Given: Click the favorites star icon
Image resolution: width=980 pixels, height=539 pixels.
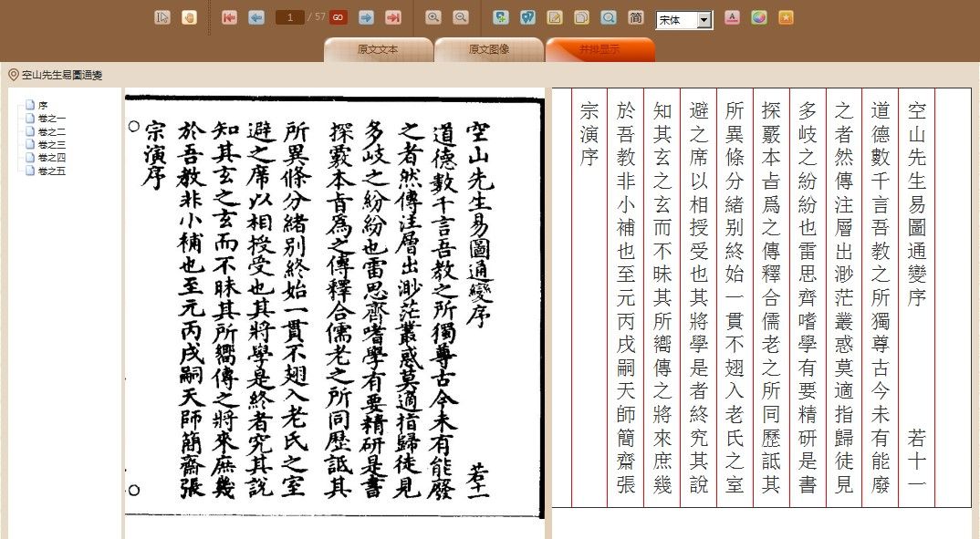Looking at the screenshot, I should pyautogui.click(x=786, y=17).
